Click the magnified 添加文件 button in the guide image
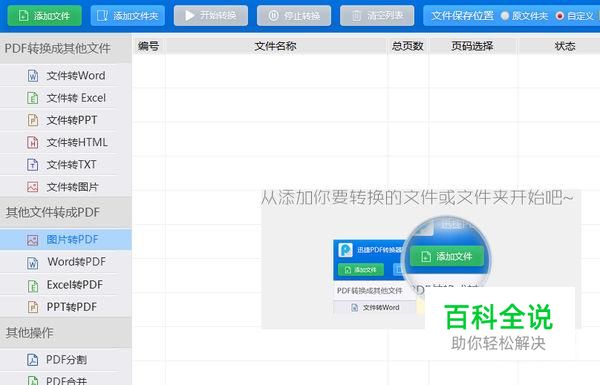600x385 pixels. pyautogui.click(x=447, y=256)
